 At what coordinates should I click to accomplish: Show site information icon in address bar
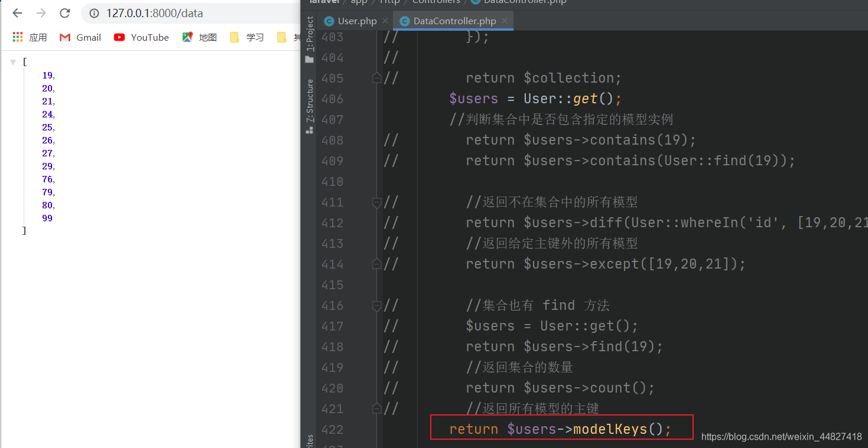[94, 13]
